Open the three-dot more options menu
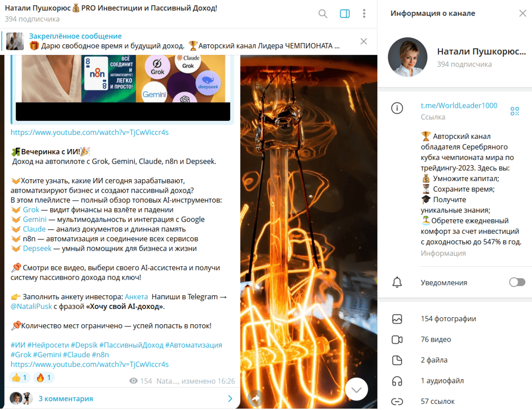Screen dimensions: 532x410 (364, 14)
